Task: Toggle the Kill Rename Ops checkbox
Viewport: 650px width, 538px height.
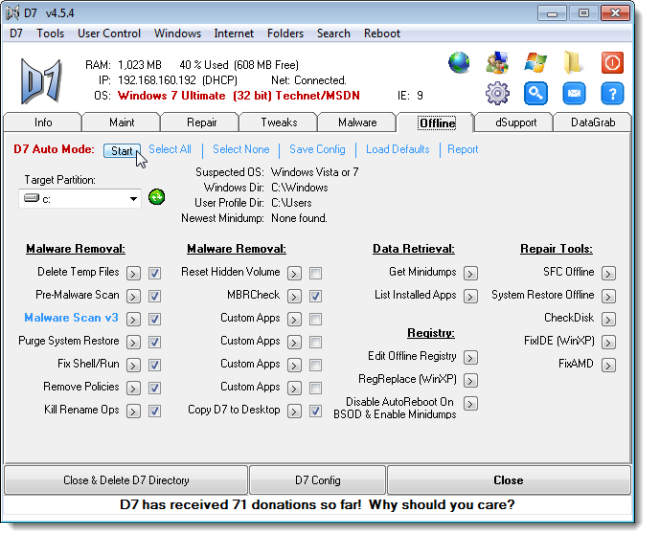Action: coord(155,411)
